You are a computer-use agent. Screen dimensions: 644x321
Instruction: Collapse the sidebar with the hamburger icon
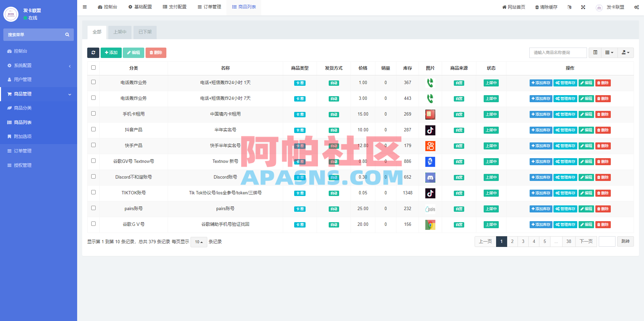pos(85,7)
